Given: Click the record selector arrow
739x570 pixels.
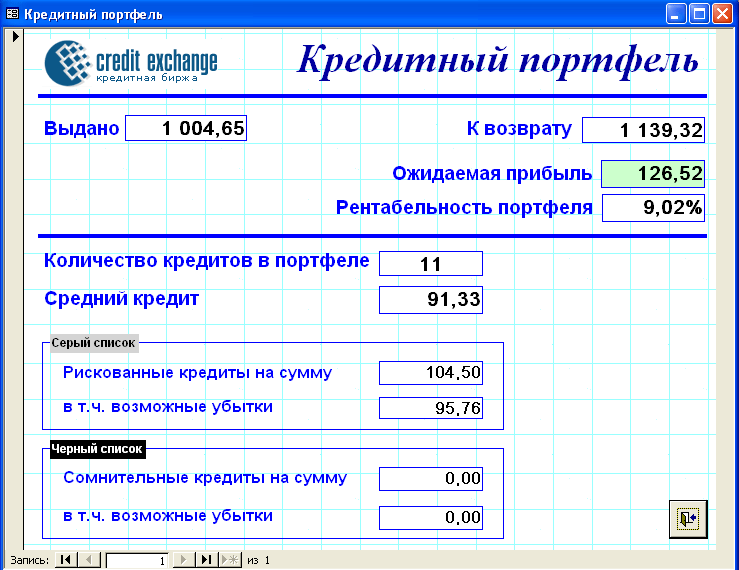Looking at the screenshot, I should pyautogui.click(x=16, y=36).
